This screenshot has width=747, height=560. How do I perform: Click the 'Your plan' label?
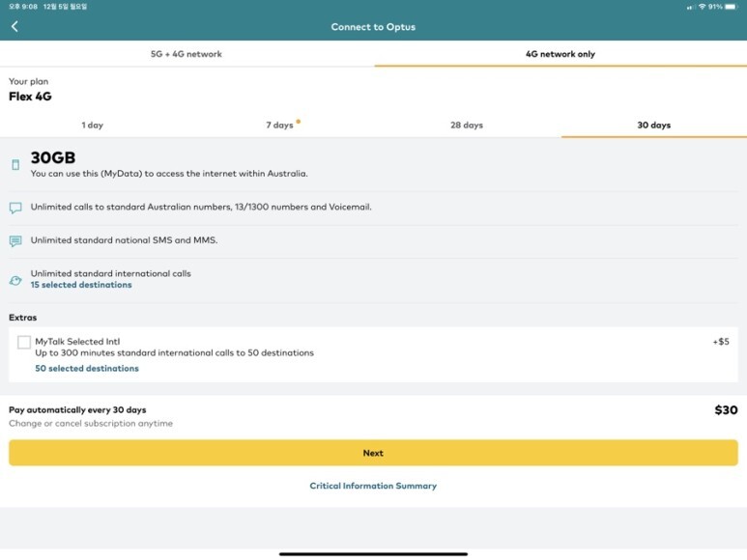(28, 81)
